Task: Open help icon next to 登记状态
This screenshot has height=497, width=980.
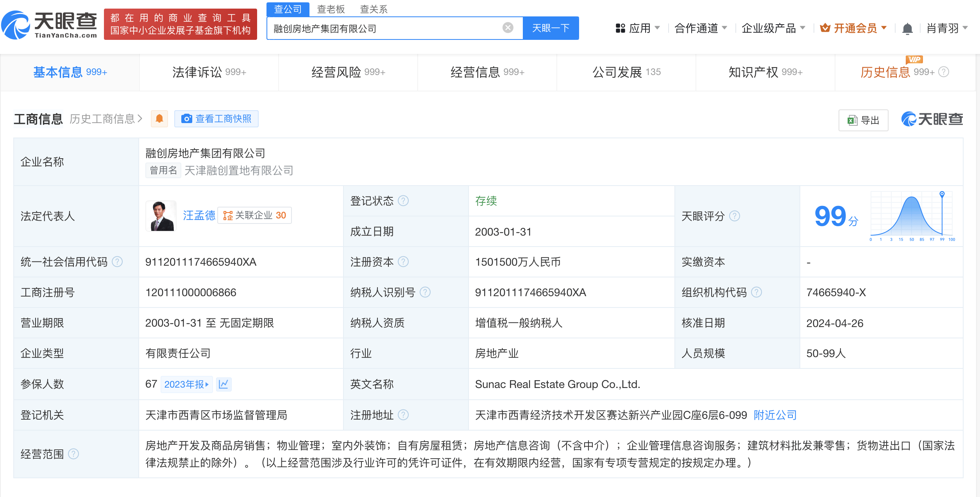Action: pos(403,201)
